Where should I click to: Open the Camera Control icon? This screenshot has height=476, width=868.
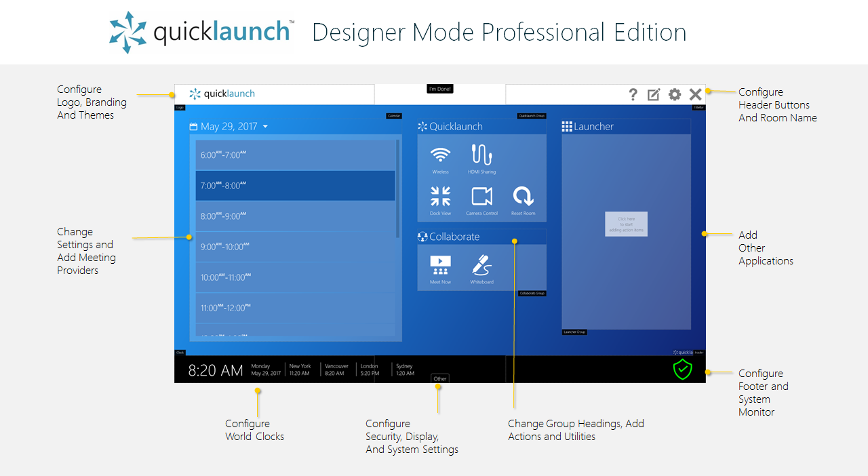tap(481, 201)
